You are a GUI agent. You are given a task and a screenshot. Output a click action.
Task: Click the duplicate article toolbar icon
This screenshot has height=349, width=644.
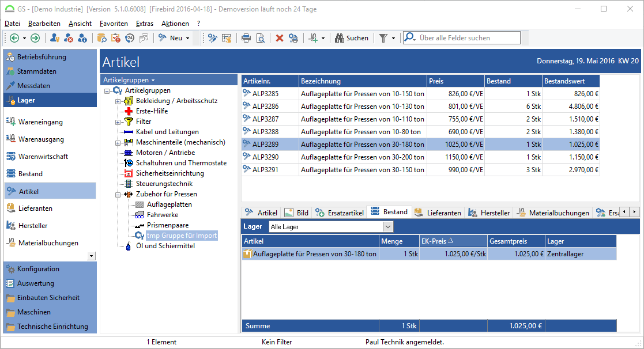point(293,38)
